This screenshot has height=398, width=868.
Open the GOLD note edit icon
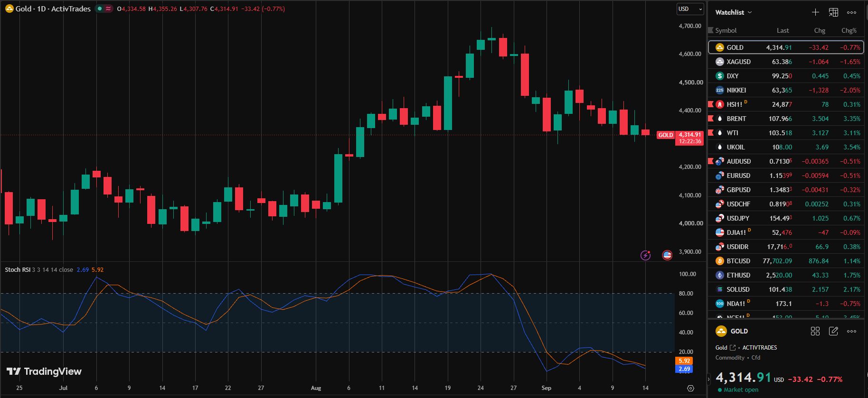click(833, 331)
